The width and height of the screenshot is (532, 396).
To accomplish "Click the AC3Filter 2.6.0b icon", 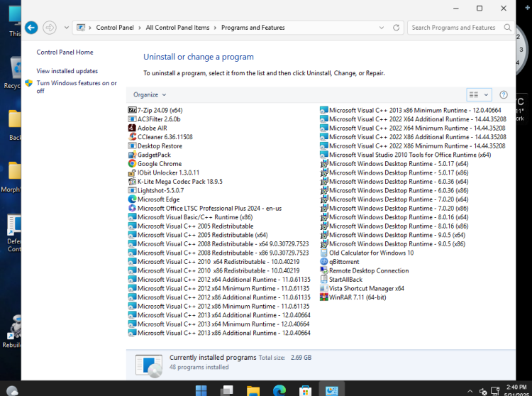I will click(x=132, y=119).
